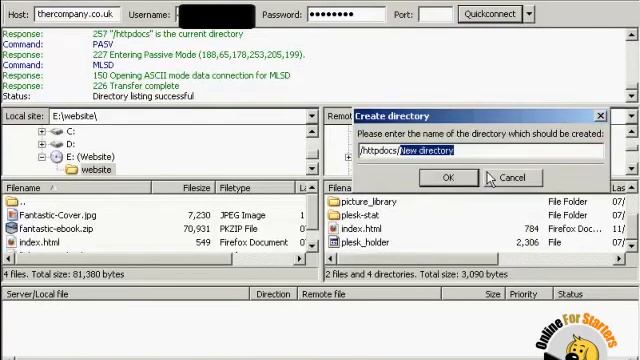Sort local files by Filetype column
Viewport: 640px width, 360px height.
[x=255, y=188]
